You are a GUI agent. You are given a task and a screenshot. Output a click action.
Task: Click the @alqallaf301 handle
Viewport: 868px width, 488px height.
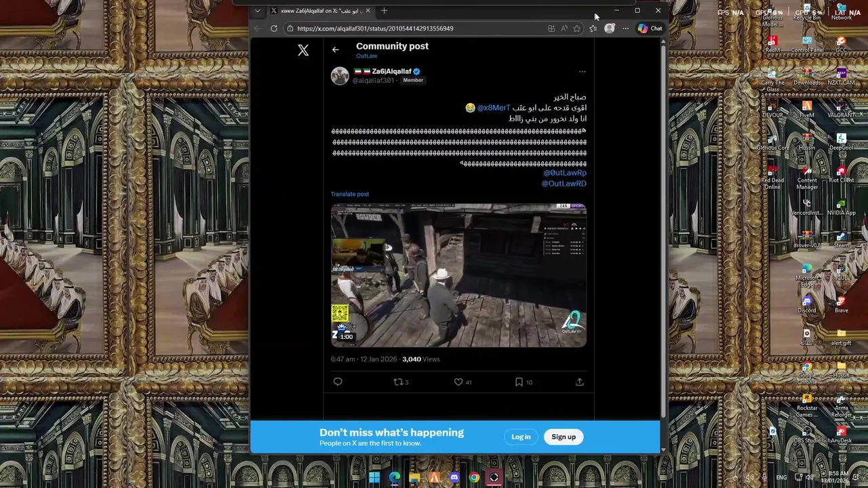pos(373,80)
